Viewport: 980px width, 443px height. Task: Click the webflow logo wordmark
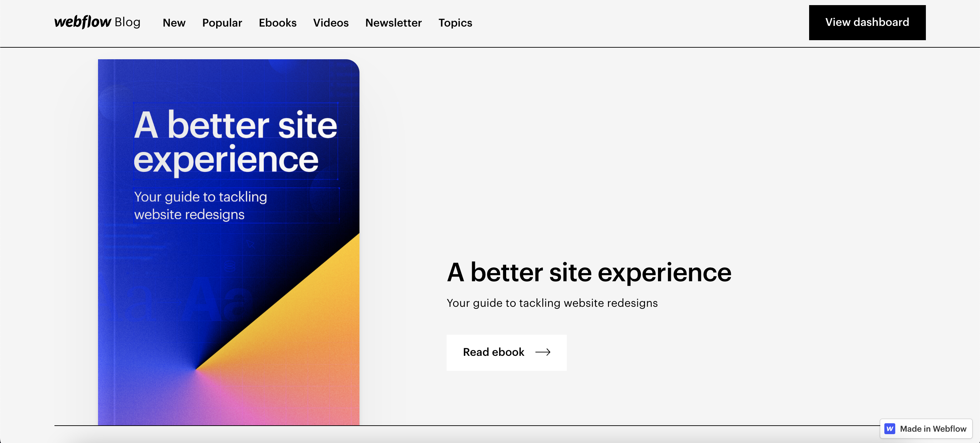coord(83,22)
